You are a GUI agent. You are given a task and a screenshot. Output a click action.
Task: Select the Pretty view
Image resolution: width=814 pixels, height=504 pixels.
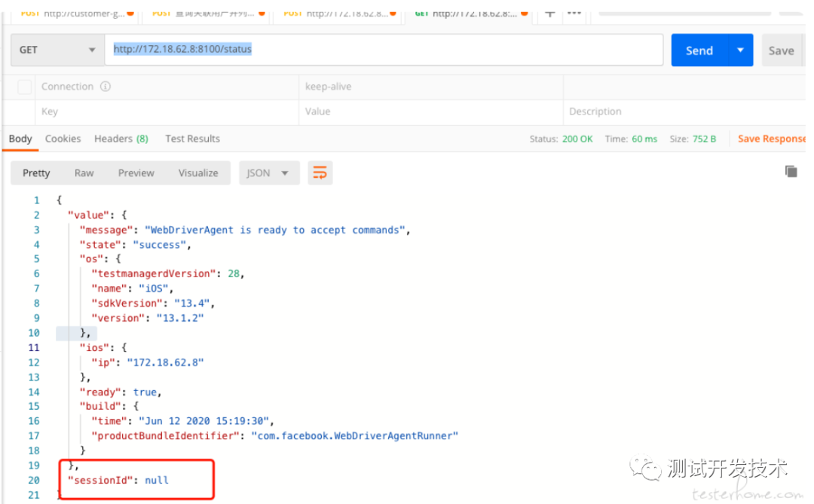coord(36,173)
